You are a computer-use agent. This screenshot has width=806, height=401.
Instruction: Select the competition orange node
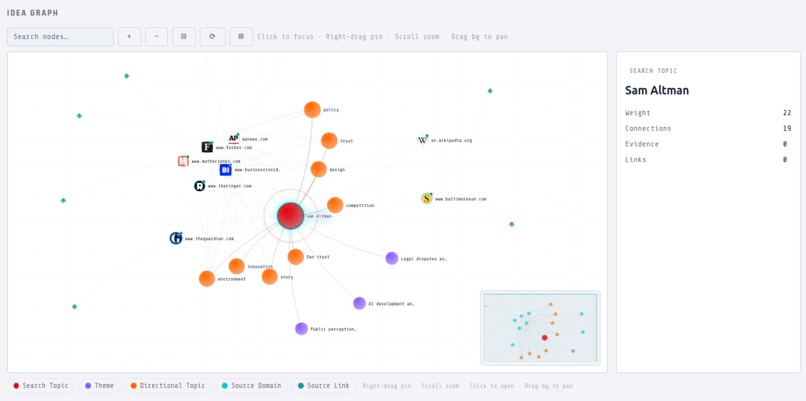click(x=335, y=205)
